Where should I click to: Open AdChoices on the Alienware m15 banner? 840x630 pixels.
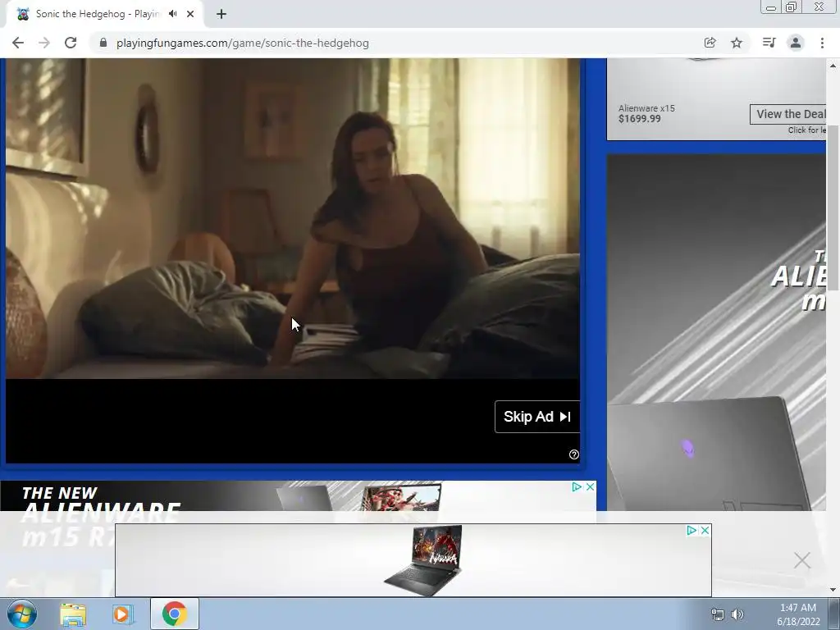pos(577,486)
